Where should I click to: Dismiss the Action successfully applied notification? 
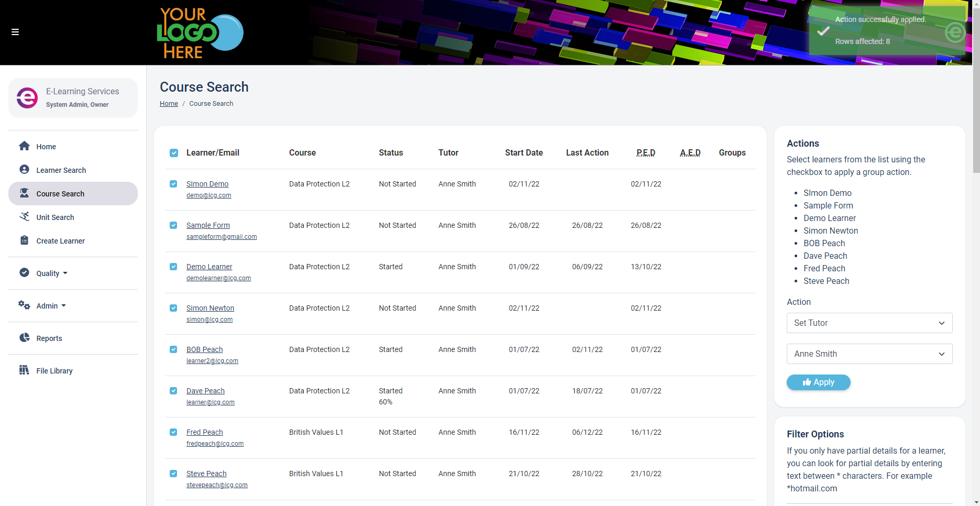(x=887, y=30)
